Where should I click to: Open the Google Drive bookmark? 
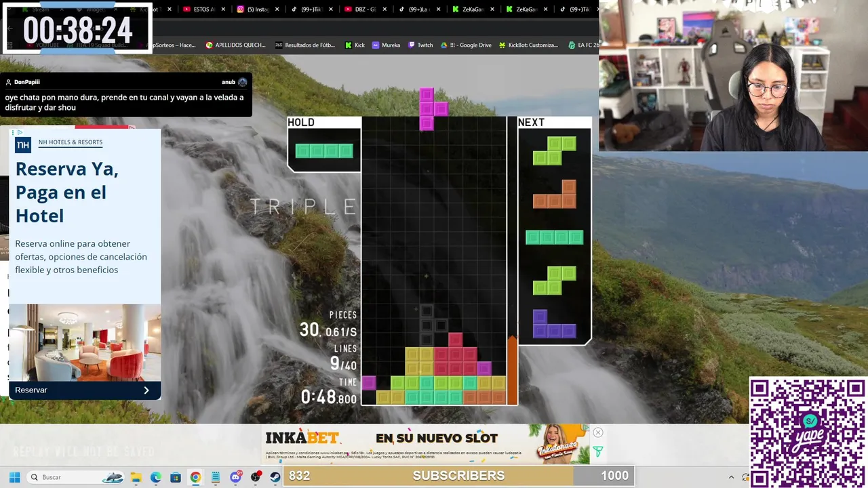click(466, 45)
